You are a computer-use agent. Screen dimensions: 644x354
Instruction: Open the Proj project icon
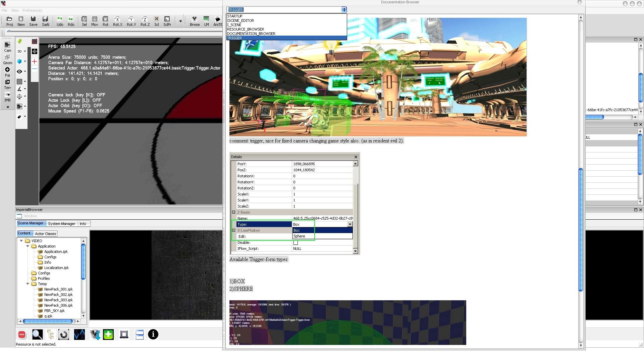pos(9,21)
